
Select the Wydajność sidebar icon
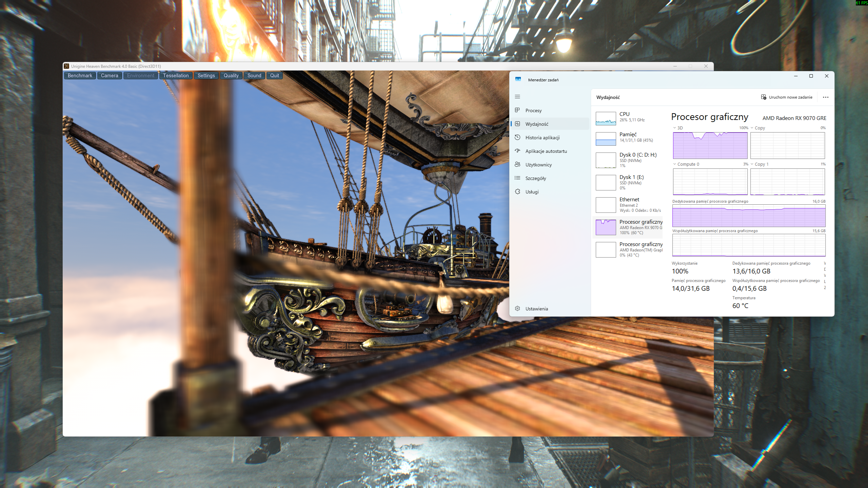pyautogui.click(x=517, y=124)
